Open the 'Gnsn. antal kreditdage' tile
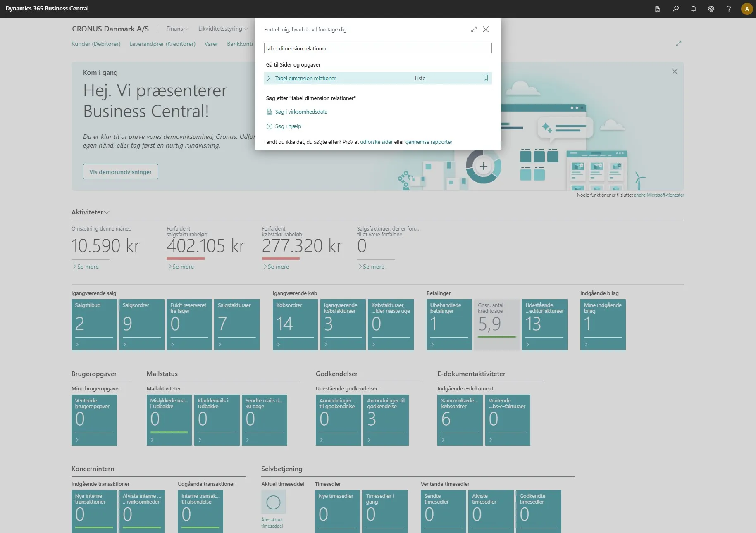The image size is (756, 533). tap(497, 325)
